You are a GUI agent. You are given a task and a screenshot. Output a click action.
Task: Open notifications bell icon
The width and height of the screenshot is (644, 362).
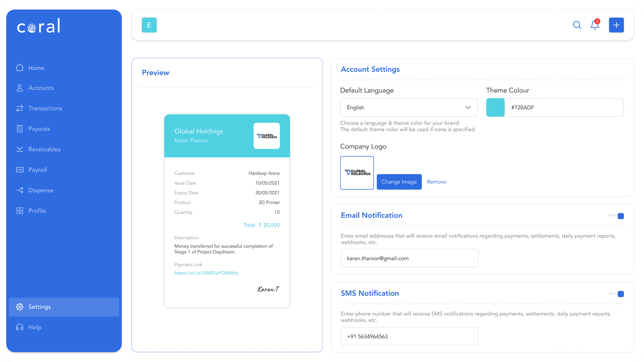click(595, 25)
